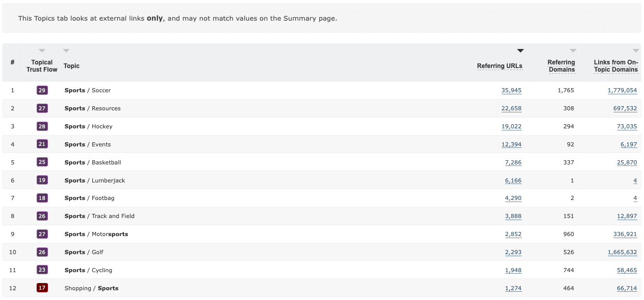
Task: Open the Links from On-Topic Domains sort arrow
Action: (x=635, y=50)
